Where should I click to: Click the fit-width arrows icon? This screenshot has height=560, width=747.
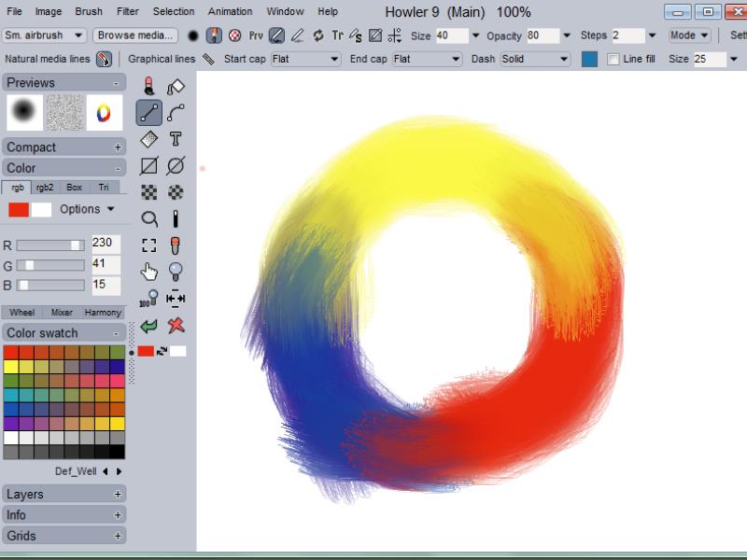176,299
